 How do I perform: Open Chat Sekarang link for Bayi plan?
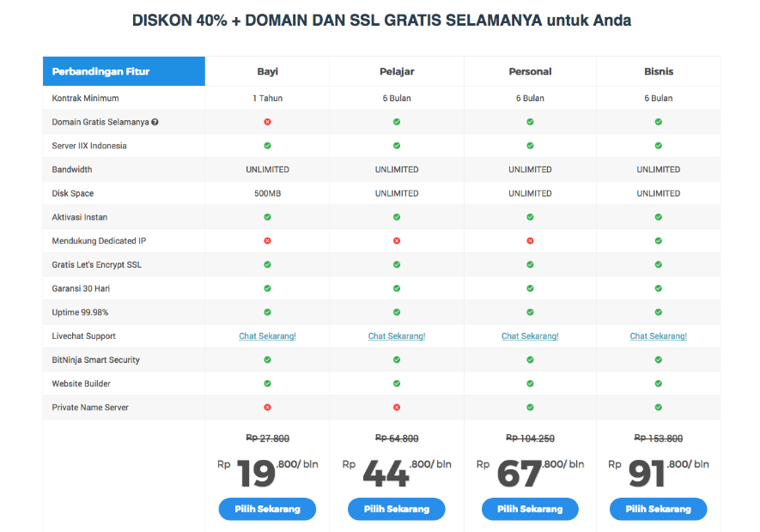(x=268, y=336)
